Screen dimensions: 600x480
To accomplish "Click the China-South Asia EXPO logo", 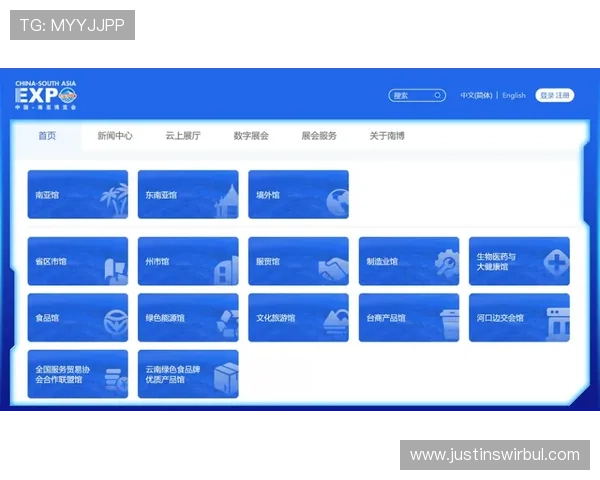I will [x=46, y=95].
